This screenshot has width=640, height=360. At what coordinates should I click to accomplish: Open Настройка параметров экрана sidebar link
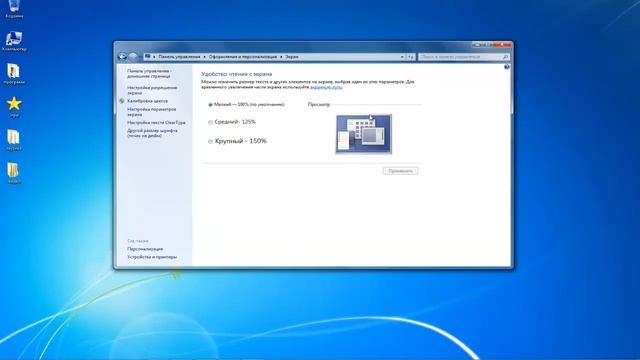pyautogui.click(x=151, y=112)
